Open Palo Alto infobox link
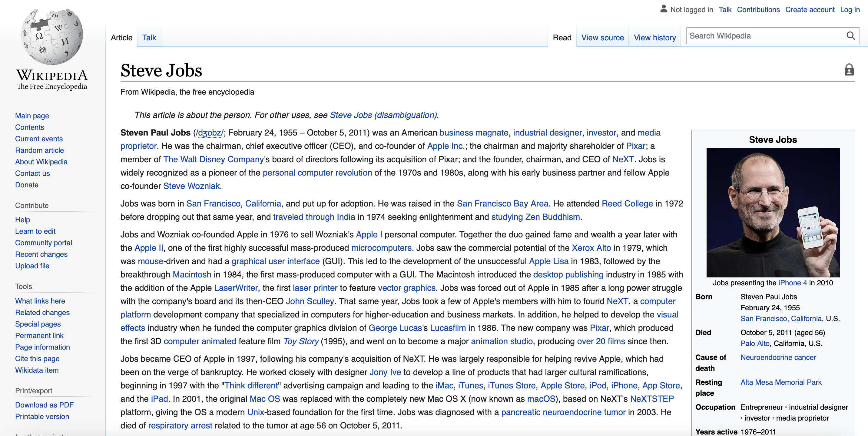 coord(754,343)
